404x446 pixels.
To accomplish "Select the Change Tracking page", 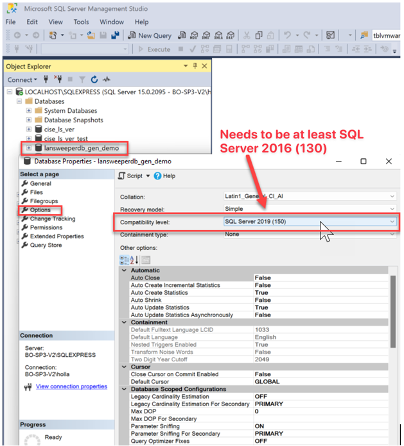I will [x=52, y=219].
